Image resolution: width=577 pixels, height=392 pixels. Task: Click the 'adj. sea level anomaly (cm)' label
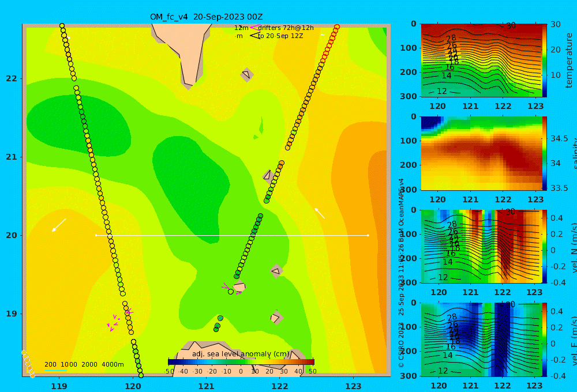coord(241,354)
